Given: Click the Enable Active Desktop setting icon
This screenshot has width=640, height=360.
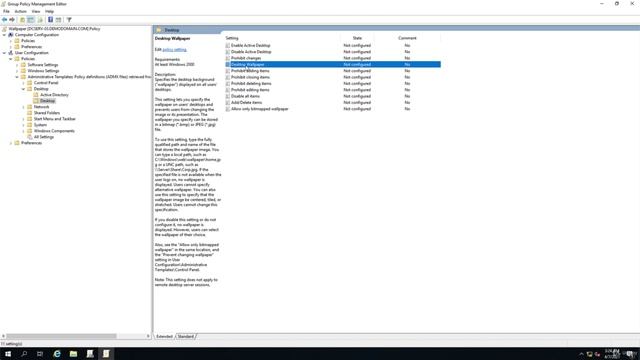Looking at the screenshot, I should pos(228,46).
